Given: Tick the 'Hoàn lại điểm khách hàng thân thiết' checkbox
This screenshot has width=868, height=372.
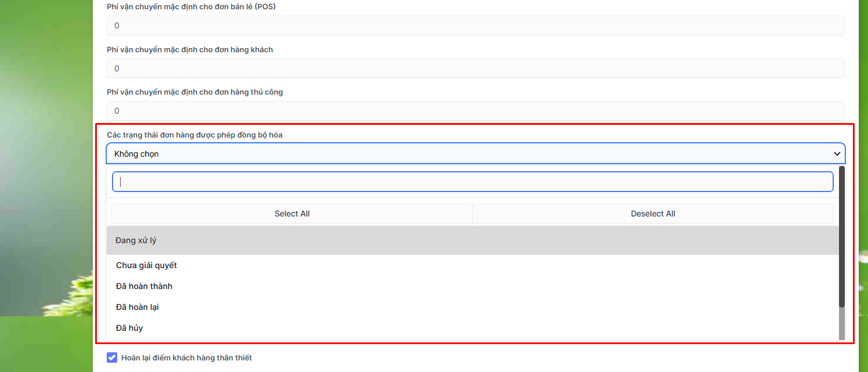Looking at the screenshot, I should pyautogui.click(x=112, y=357).
